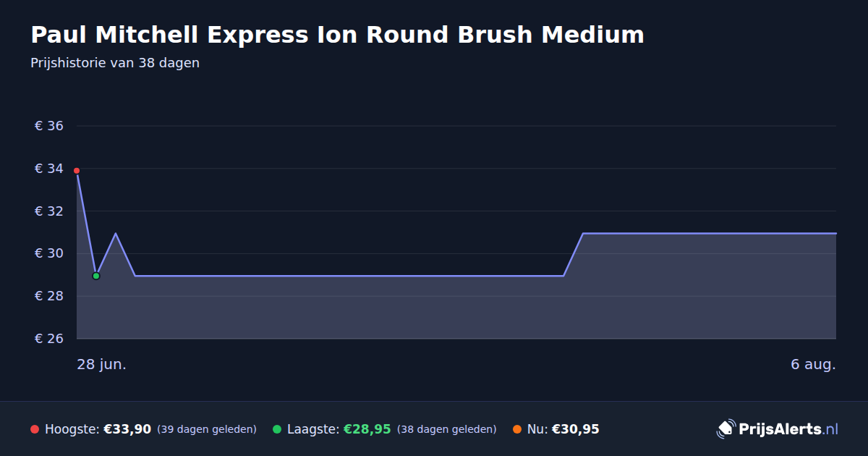Click the 39 dagen geleden note
This screenshot has height=456, width=868.
pyautogui.click(x=207, y=429)
